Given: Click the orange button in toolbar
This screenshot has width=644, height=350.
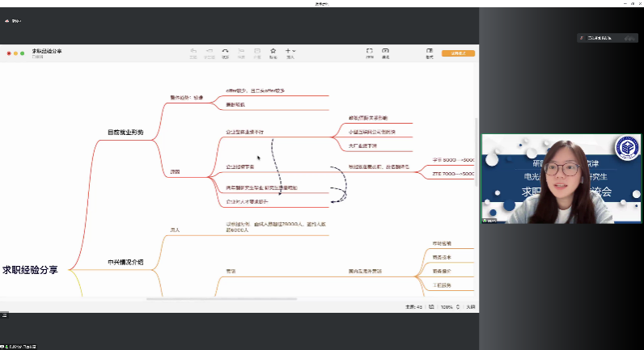Looking at the screenshot, I should pyautogui.click(x=458, y=53).
